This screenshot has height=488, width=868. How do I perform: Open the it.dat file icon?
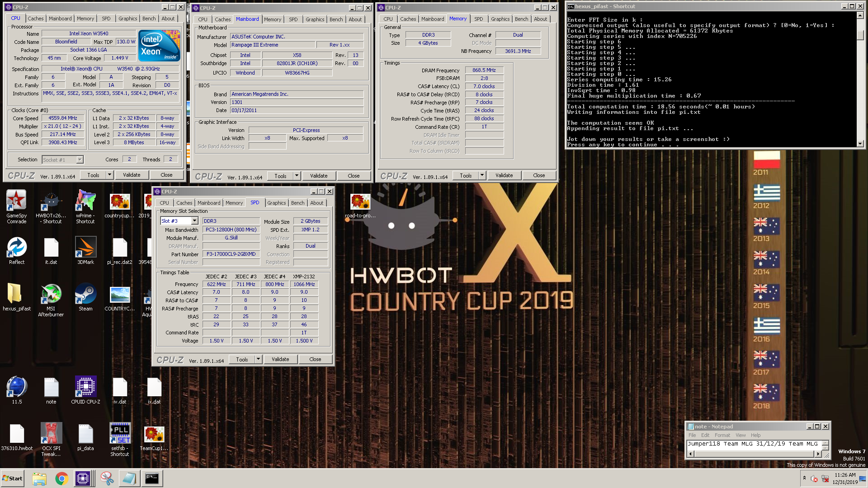pos(51,251)
